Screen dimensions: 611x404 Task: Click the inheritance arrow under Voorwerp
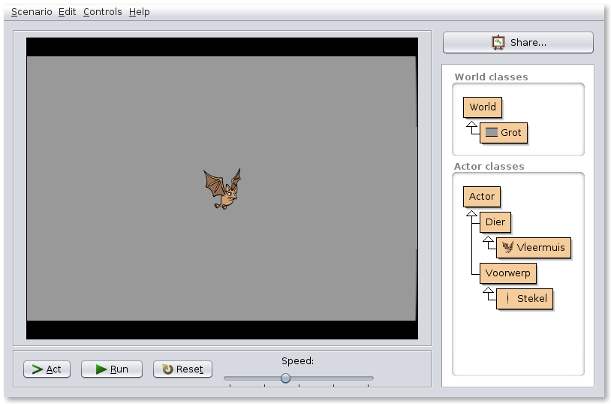pos(488,293)
